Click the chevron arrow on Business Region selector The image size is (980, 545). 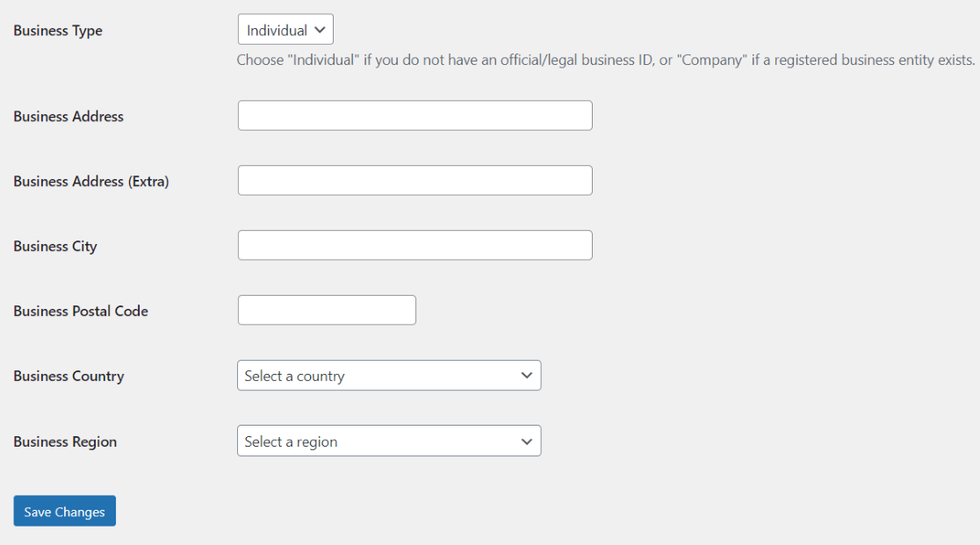[527, 441]
